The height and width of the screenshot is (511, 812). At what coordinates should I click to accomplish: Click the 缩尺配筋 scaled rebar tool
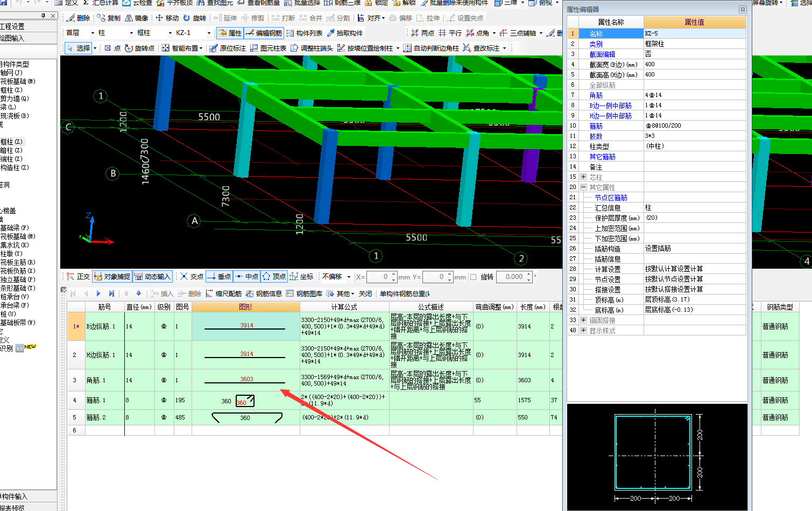[223, 293]
